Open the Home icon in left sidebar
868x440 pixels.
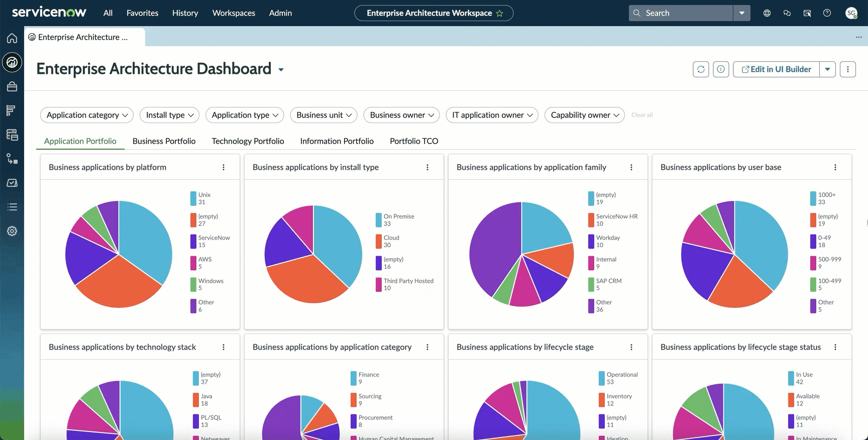[12, 38]
